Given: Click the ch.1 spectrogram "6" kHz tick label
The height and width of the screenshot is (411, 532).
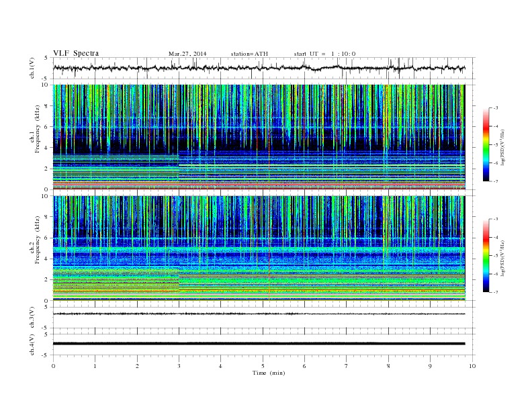Looking at the screenshot, I should 46,127.
